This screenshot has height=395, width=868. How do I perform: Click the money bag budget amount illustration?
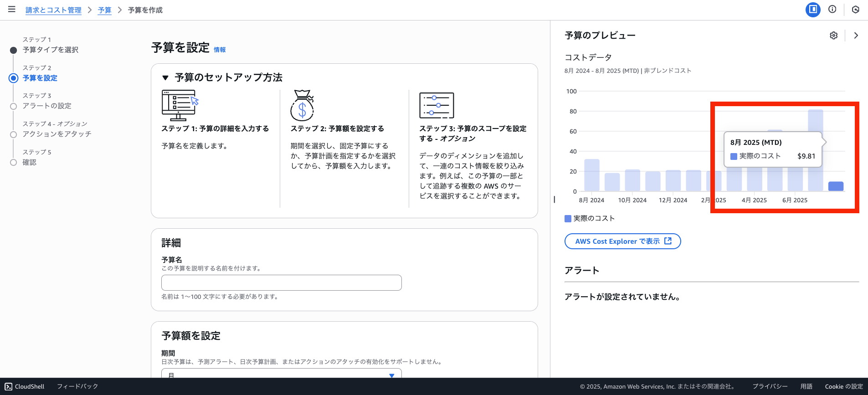pyautogui.click(x=302, y=105)
